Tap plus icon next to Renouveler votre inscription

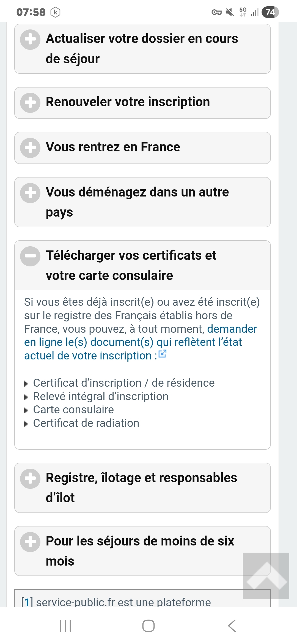coord(30,103)
